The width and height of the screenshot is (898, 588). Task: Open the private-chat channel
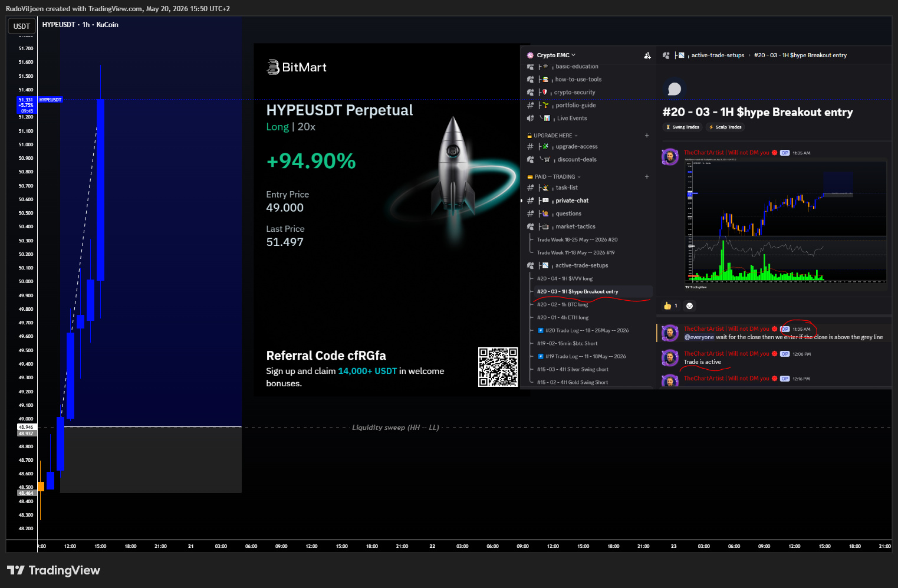pos(572,201)
